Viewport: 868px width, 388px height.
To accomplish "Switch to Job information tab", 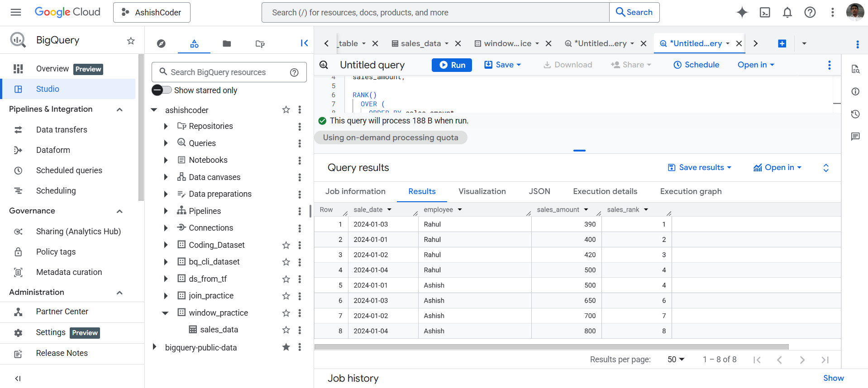I will click(x=355, y=191).
